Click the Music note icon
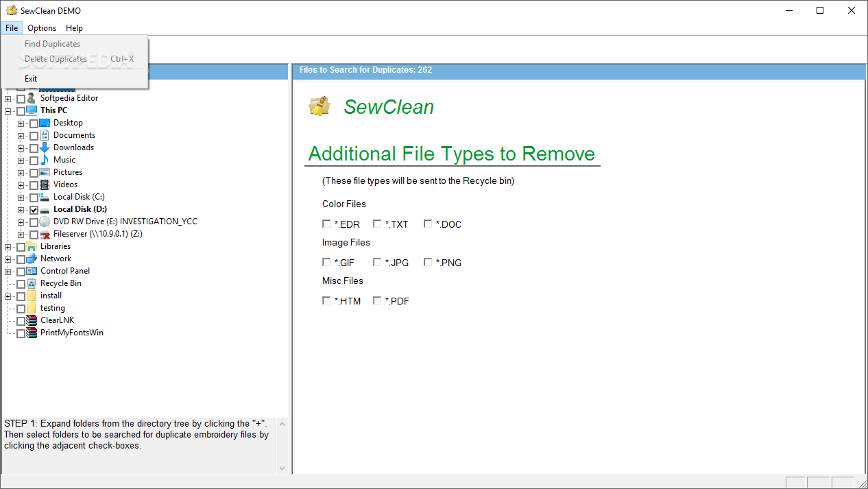Screen dimensions: 868x489 tap(45, 160)
